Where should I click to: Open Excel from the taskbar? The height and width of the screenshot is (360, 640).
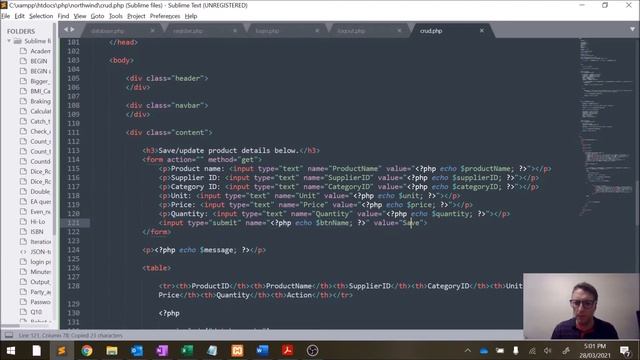coord(187,351)
